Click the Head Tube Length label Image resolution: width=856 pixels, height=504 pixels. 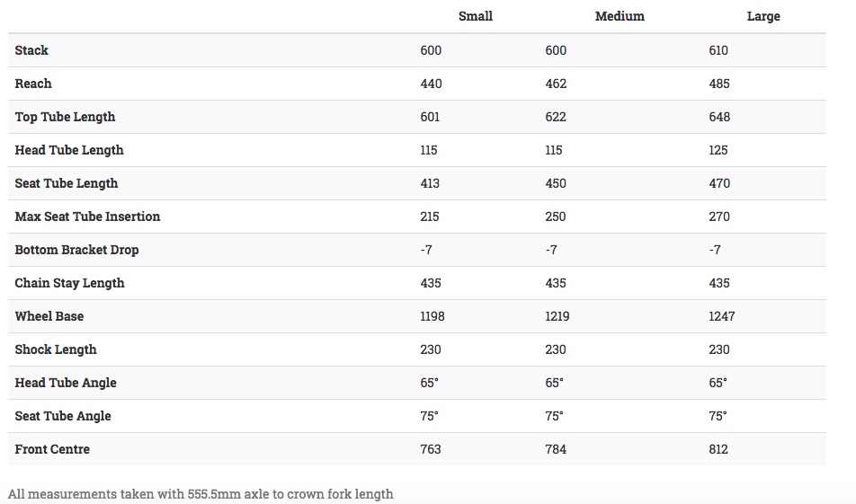point(69,150)
